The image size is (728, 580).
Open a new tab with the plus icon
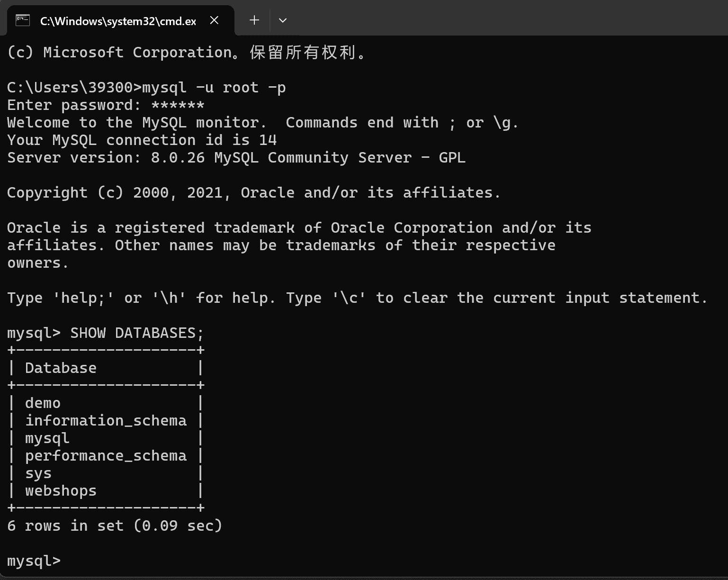tap(254, 20)
